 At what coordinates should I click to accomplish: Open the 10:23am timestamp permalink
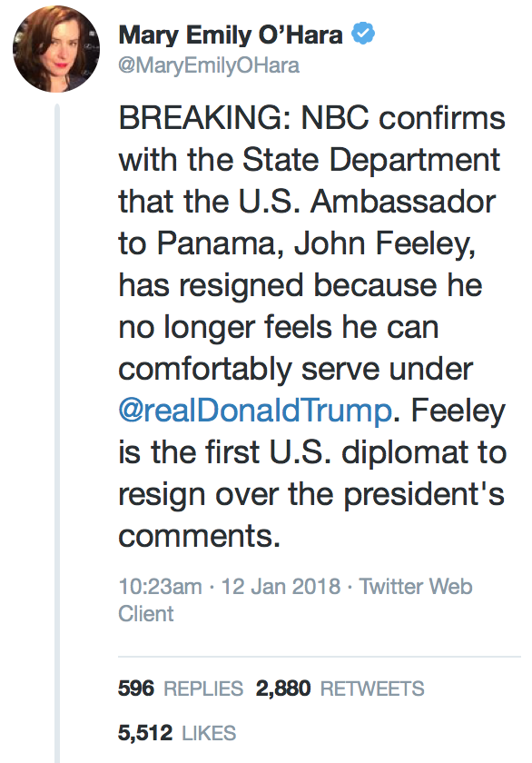pyautogui.click(x=160, y=587)
